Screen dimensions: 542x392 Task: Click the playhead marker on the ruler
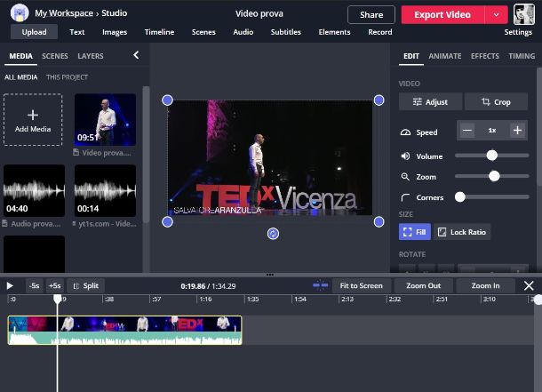click(58, 299)
